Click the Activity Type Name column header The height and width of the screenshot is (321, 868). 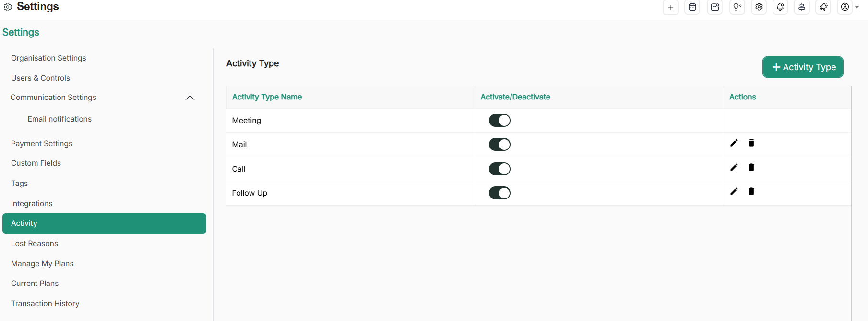click(x=267, y=97)
